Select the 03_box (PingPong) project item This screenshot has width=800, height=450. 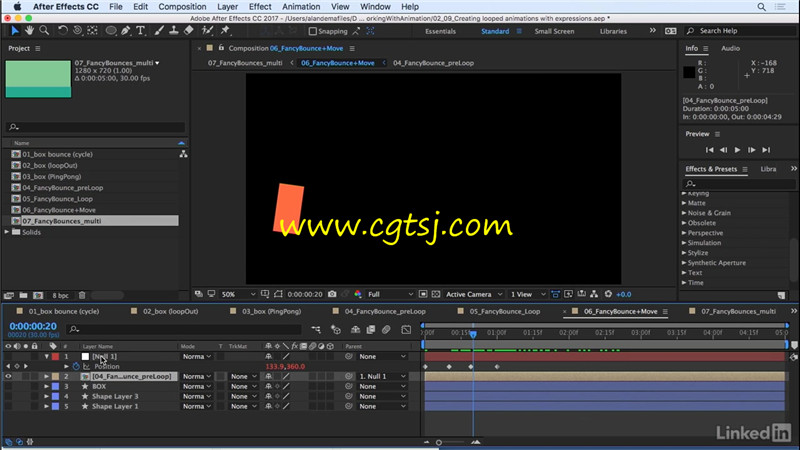(x=52, y=177)
